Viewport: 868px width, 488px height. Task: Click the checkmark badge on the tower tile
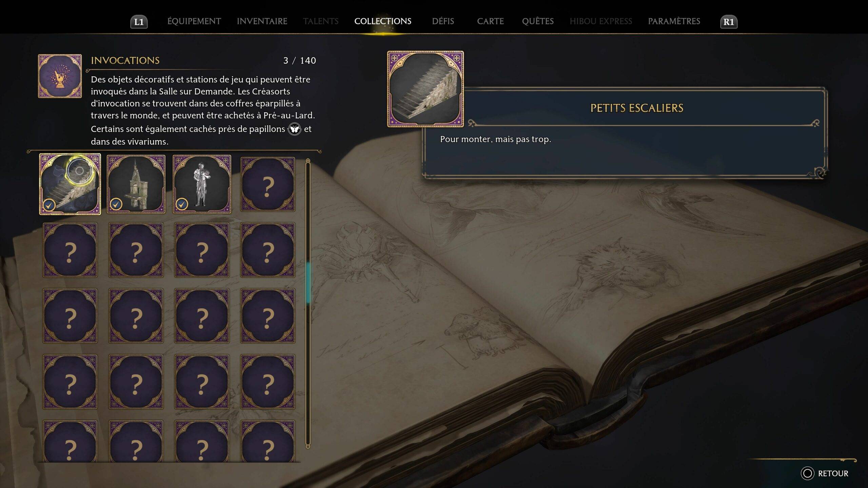[x=116, y=204]
